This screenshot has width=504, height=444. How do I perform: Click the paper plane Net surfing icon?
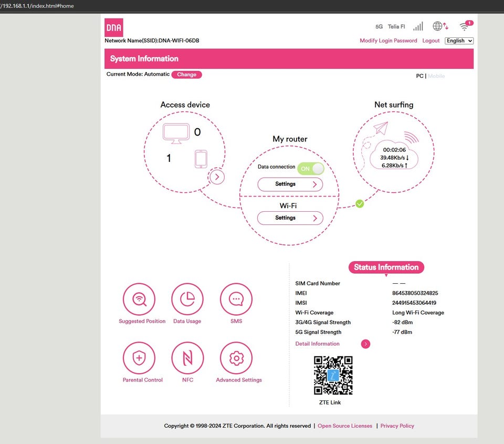pyautogui.click(x=381, y=128)
